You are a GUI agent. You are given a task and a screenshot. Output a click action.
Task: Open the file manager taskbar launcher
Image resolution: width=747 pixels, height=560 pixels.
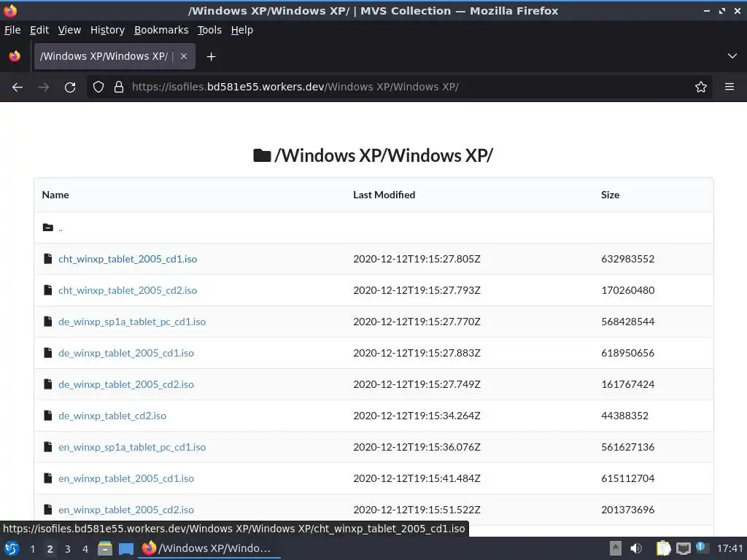pyautogui.click(x=105, y=548)
